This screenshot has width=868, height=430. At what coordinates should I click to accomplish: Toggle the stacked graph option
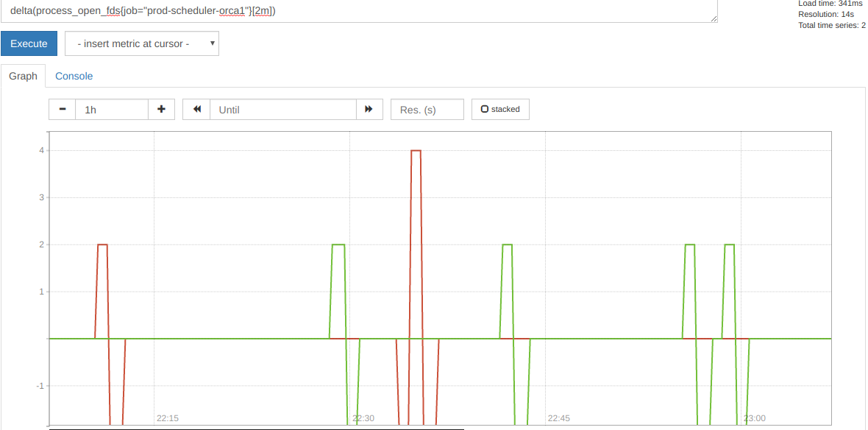[500, 109]
